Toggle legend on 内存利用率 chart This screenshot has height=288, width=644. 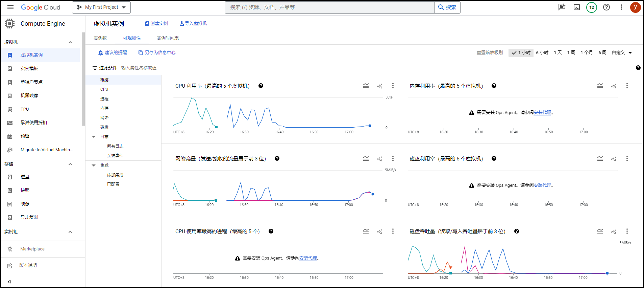point(600,86)
